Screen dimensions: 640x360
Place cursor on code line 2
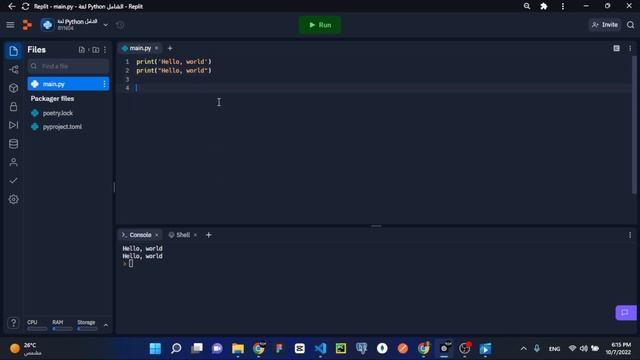click(x=174, y=71)
